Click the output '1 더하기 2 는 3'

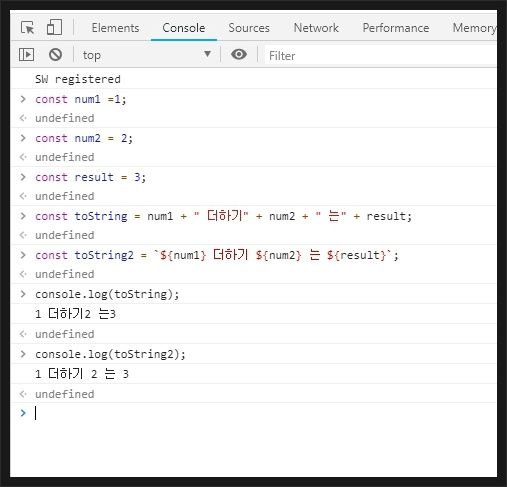[x=82, y=374]
